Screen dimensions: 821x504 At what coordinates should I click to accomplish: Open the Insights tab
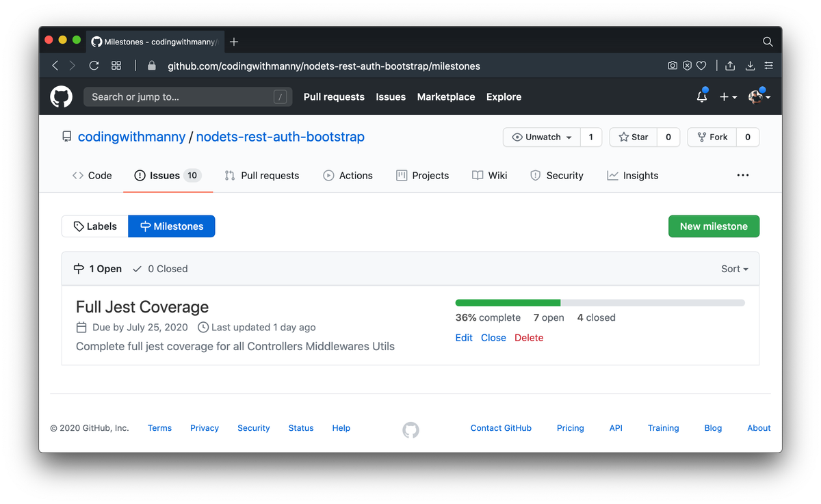(x=632, y=175)
